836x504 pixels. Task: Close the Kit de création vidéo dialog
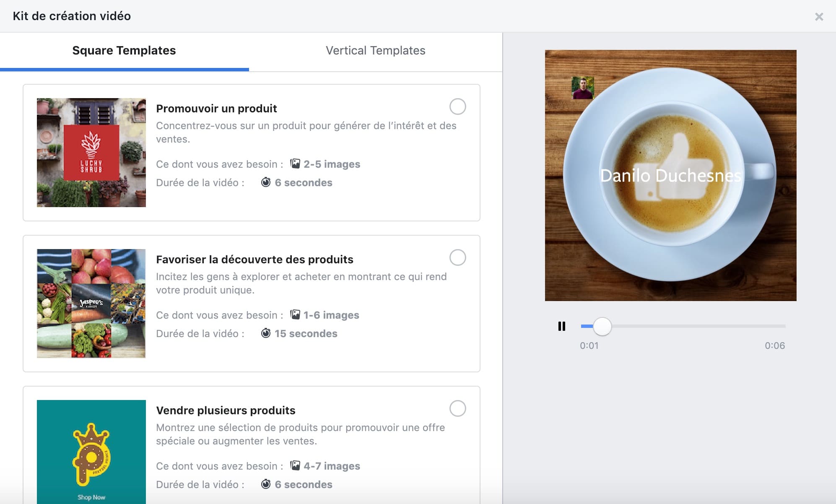pyautogui.click(x=818, y=17)
